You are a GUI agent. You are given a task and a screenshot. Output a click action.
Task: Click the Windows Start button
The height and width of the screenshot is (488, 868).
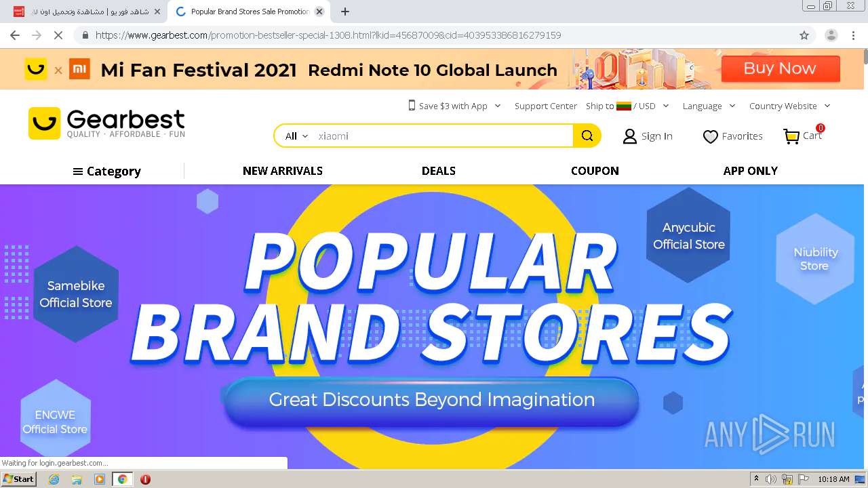18,479
